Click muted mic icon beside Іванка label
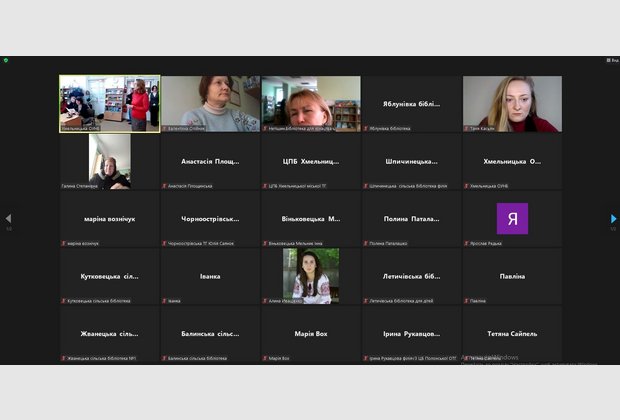Screen dimensions: 620x420 (x=165, y=300)
